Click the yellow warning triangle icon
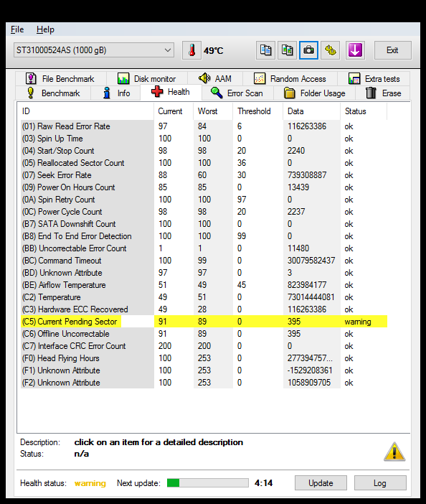This screenshot has height=504, width=426. coord(394,452)
